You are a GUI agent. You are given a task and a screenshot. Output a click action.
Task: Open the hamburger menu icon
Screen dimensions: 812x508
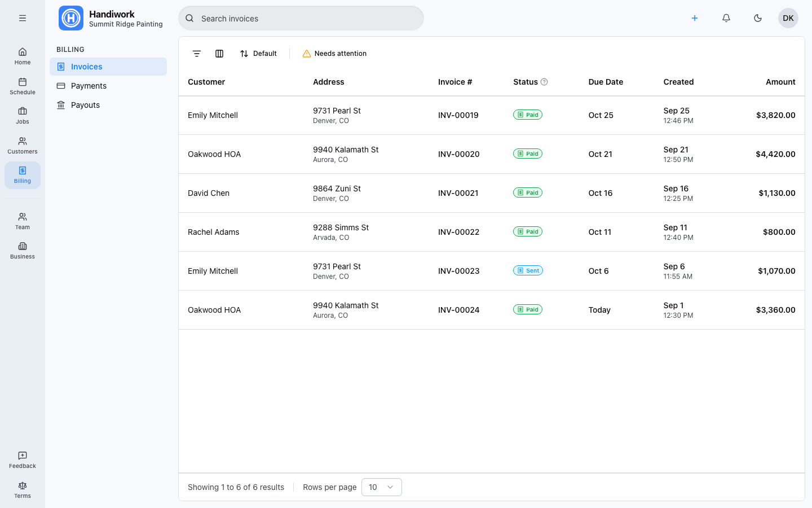point(23,18)
